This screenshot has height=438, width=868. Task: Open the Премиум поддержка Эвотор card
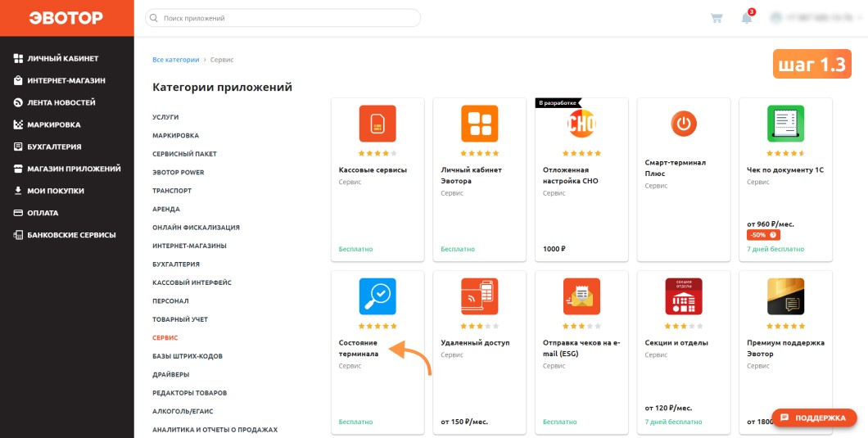(785, 352)
